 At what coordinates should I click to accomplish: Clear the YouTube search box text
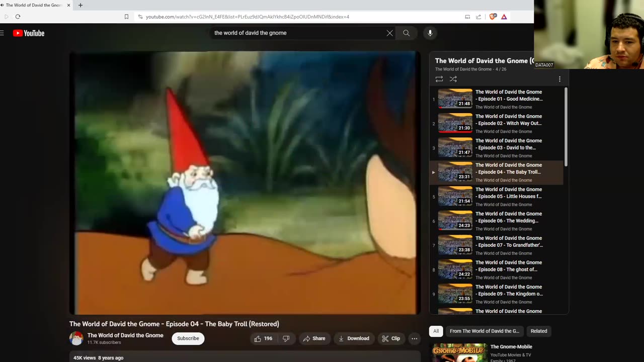(x=389, y=33)
